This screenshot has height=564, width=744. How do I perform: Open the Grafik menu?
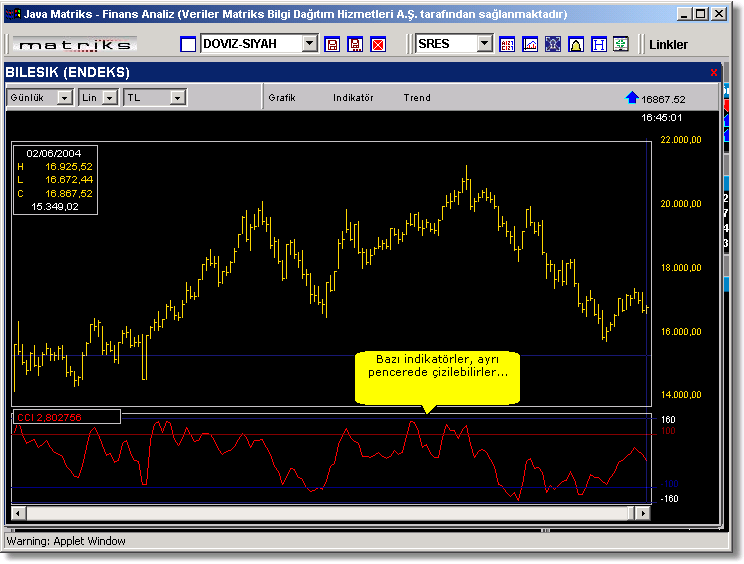click(282, 98)
